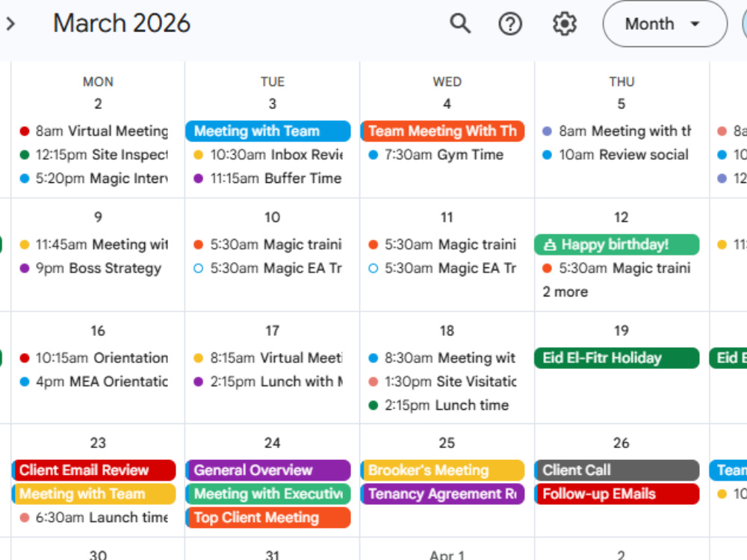
Task: Open the 8:15am Virtual Meeting event
Action: [x=268, y=358]
